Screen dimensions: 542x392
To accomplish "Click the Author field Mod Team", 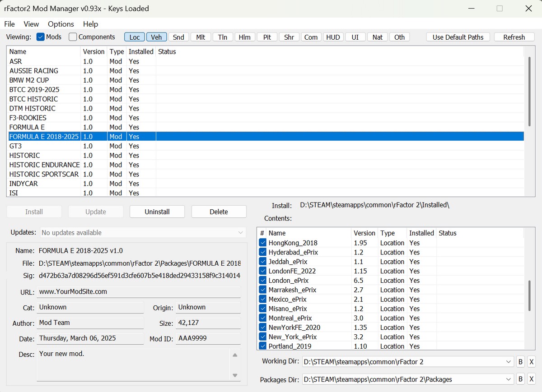I will (x=90, y=323).
